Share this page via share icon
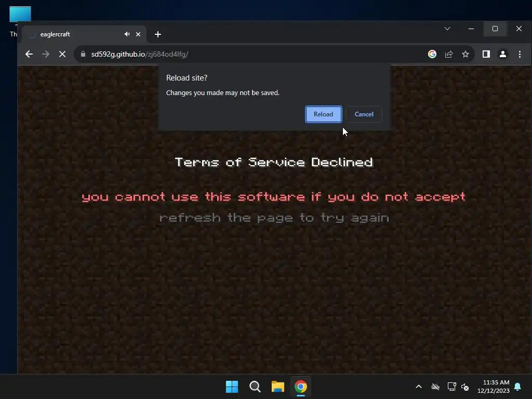Image resolution: width=532 pixels, height=399 pixels. click(449, 54)
